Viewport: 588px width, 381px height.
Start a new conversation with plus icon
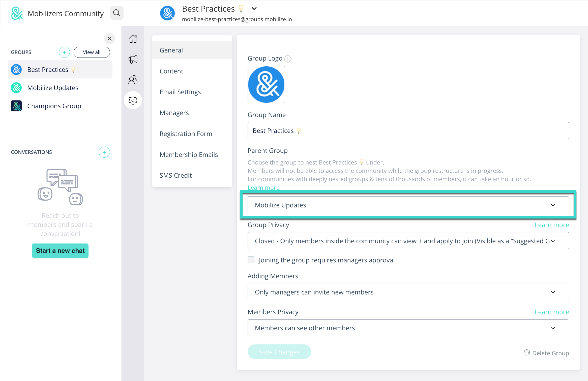104,152
